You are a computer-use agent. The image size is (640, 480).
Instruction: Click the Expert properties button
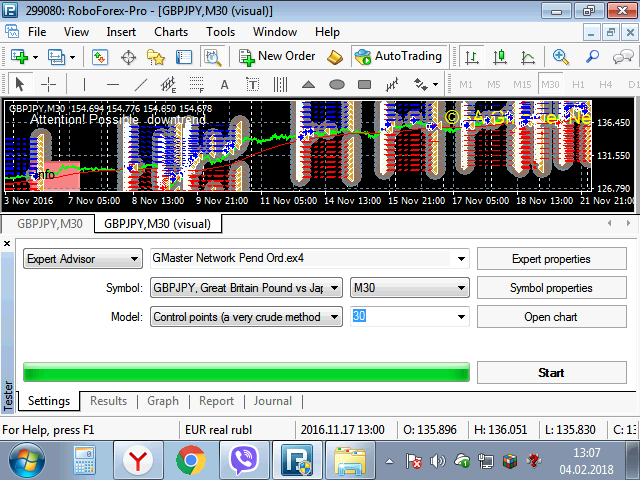551,259
